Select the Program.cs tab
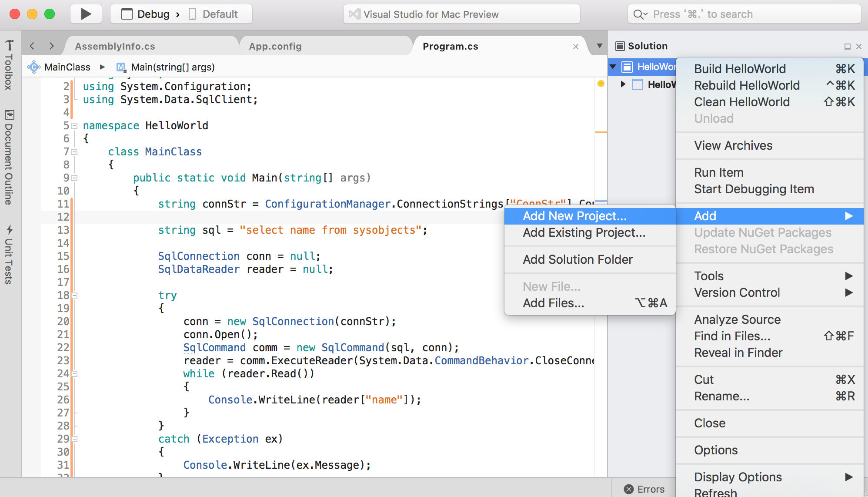The height and width of the screenshot is (497, 868). (x=450, y=46)
